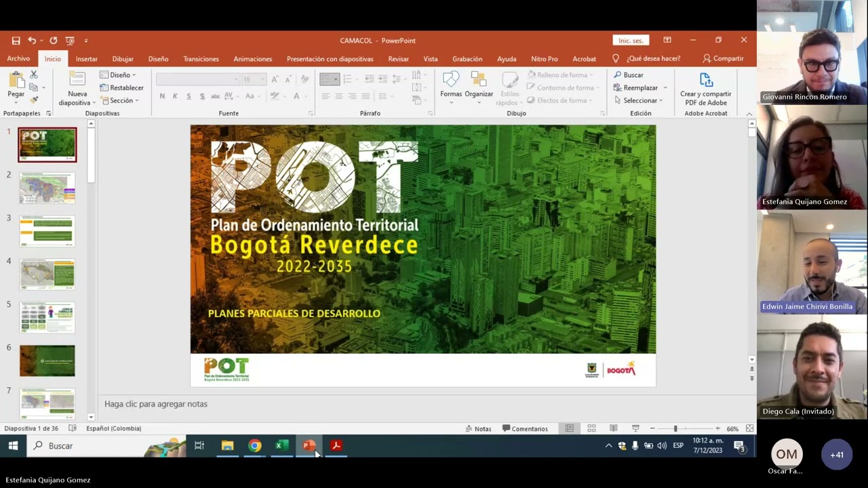Click the zoom slider handle
The height and width of the screenshot is (488, 868).
(x=675, y=428)
